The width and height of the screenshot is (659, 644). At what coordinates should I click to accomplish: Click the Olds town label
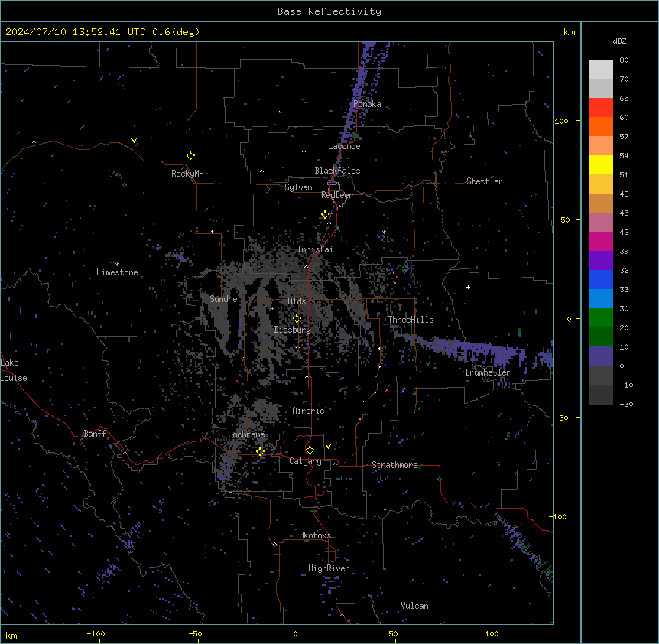297,301
